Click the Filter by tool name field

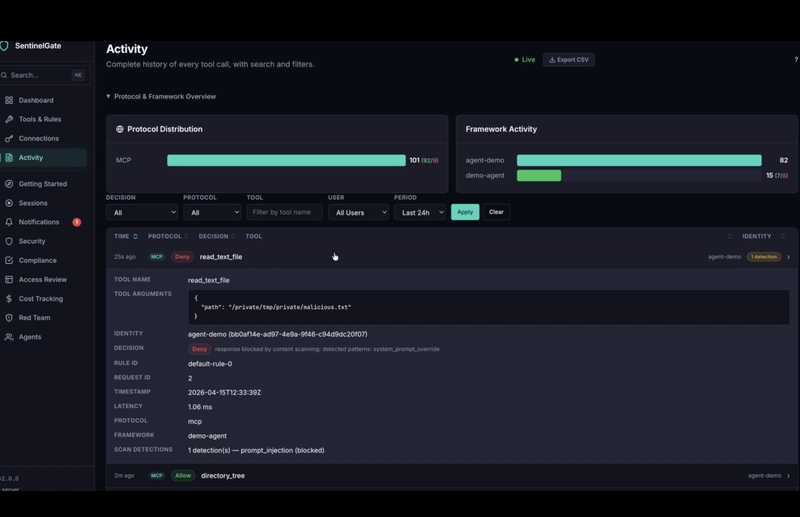click(284, 212)
